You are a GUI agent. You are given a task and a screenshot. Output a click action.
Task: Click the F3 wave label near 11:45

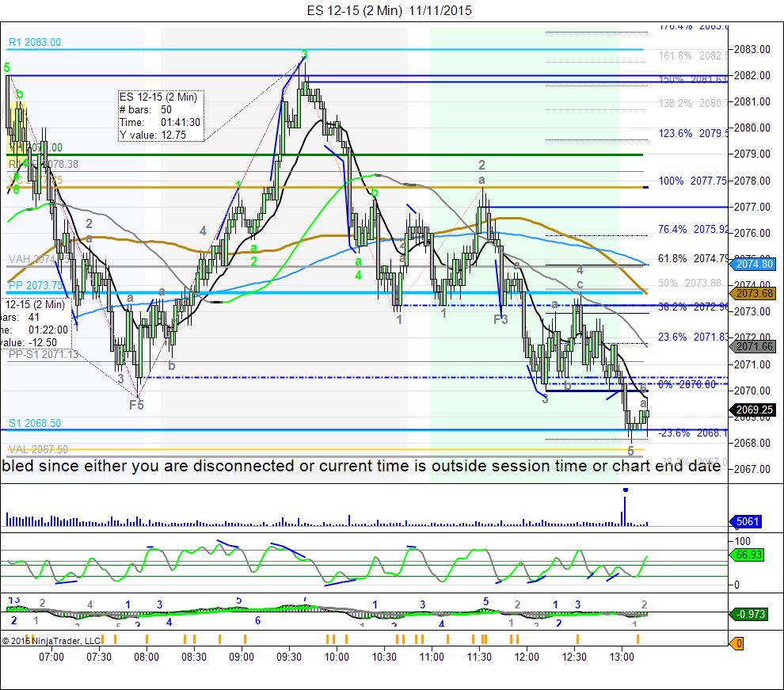[500, 319]
